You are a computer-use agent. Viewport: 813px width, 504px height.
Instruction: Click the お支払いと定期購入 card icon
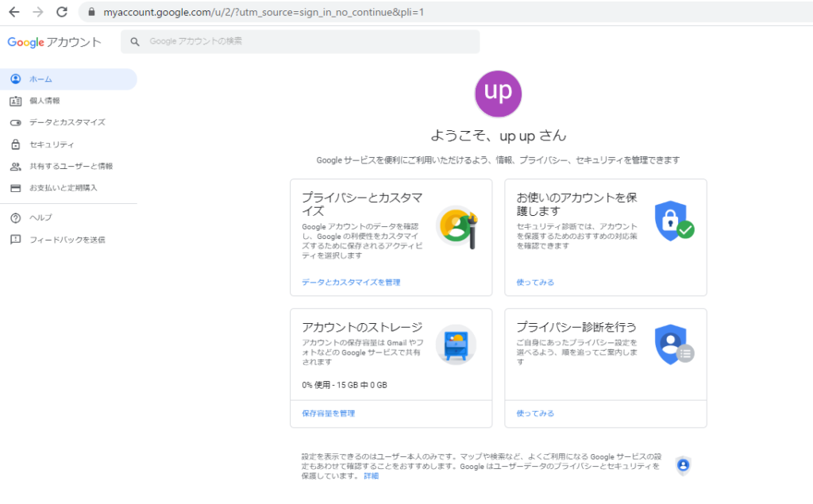tap(16, 187)
